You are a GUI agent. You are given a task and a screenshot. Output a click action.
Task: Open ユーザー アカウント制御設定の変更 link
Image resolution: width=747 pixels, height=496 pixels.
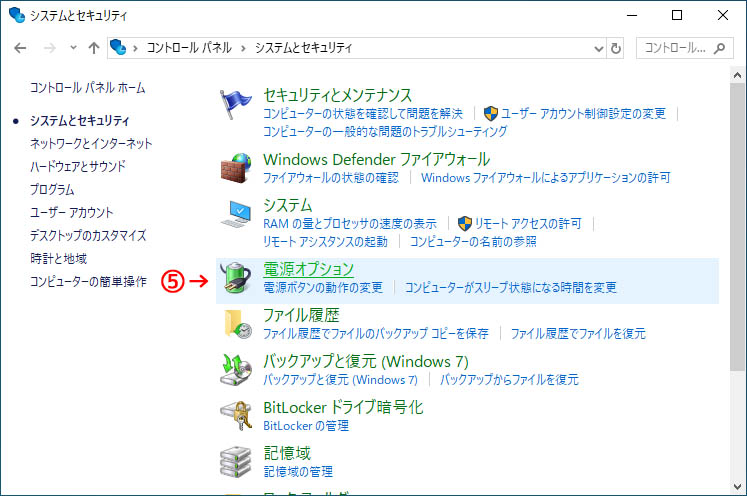pos(583,113)
